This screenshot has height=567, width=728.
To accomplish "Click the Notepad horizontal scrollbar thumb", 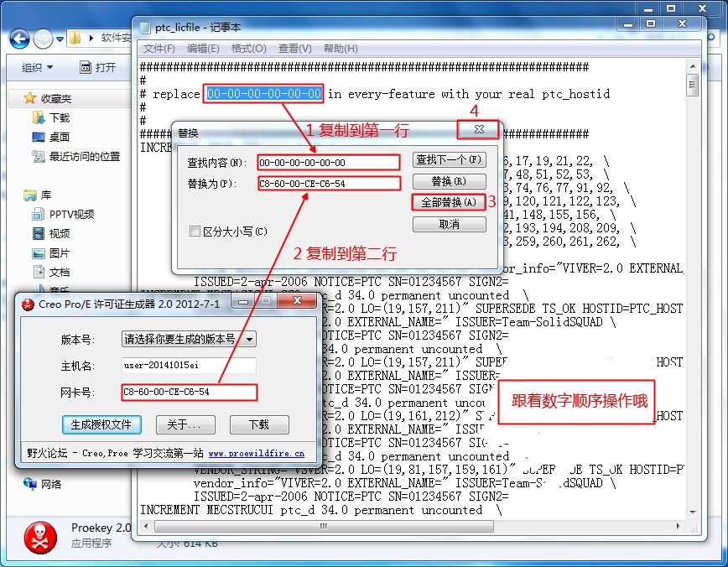I will [x=324, y=526].
